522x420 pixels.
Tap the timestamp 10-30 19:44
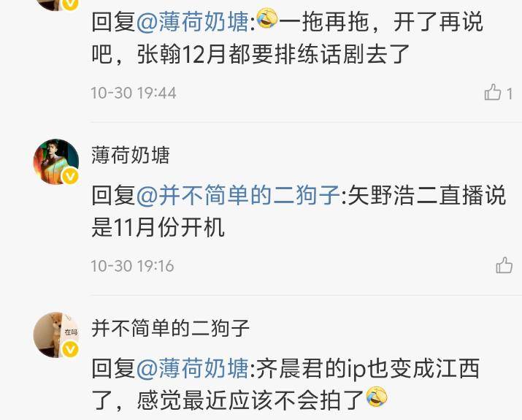click(134, 93)
